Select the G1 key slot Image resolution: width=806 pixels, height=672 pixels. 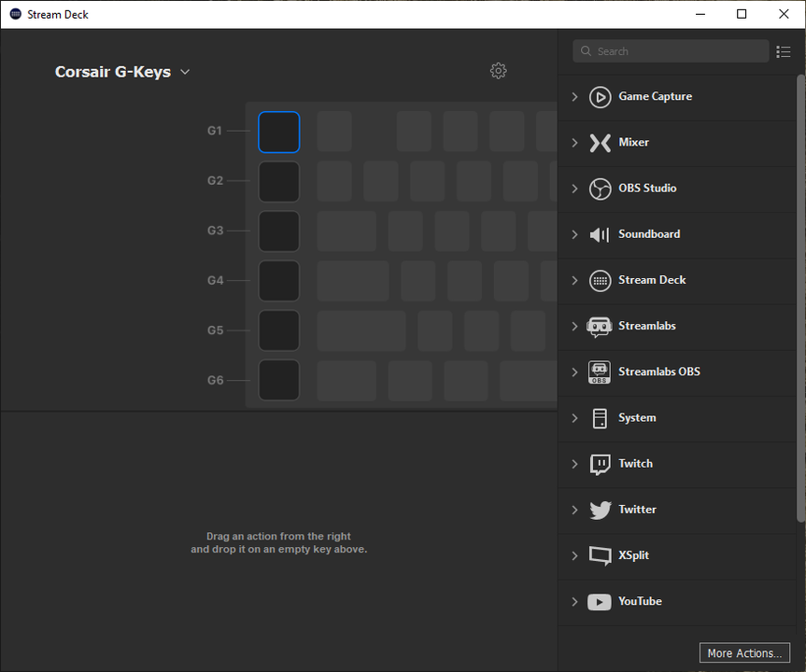[x=278, y=132]
